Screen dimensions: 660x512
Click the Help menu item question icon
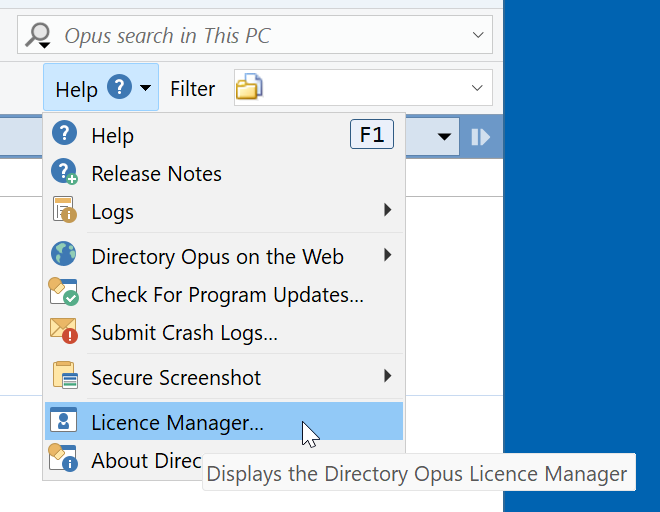tap(64, 133)
